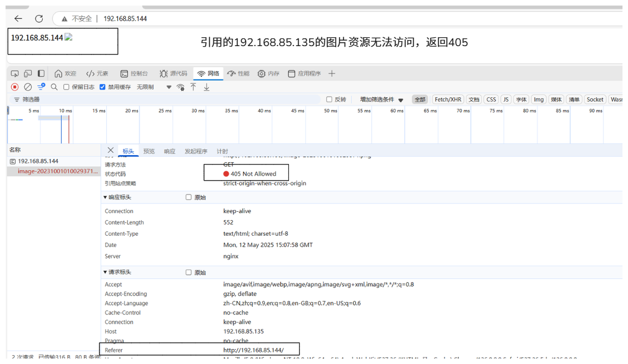Open the 应用程序 application tab

[x=305, y=74]
